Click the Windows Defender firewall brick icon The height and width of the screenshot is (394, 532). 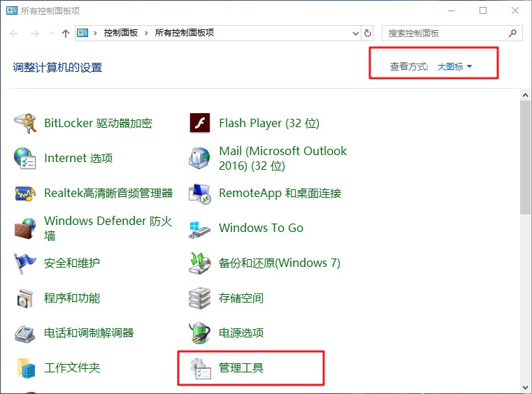tap(25, 228)
